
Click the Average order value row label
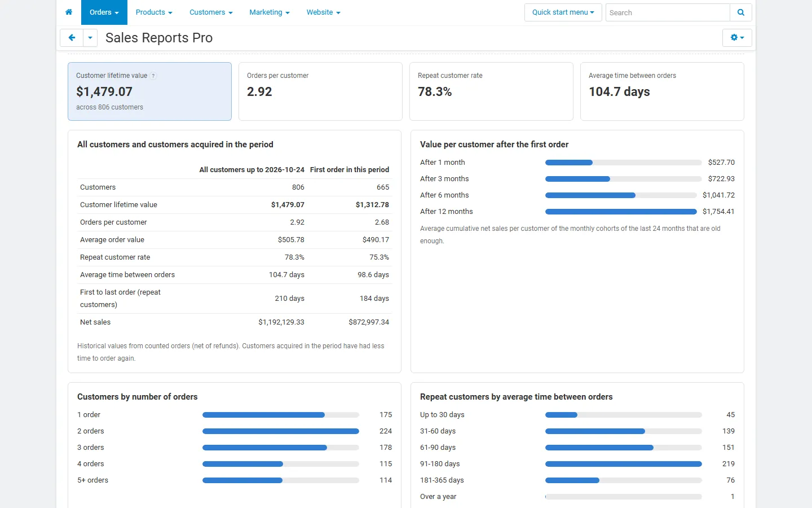(x=112, y=240)
